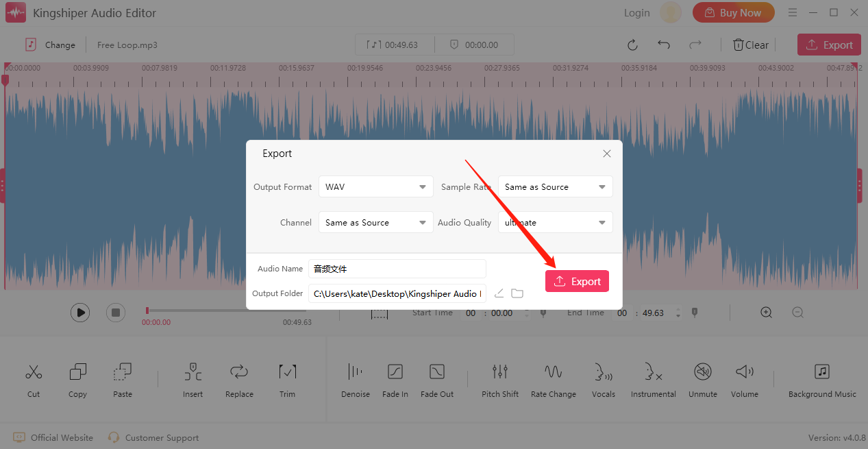
Task: Select the Trim tool
Action: pos(288,380)
